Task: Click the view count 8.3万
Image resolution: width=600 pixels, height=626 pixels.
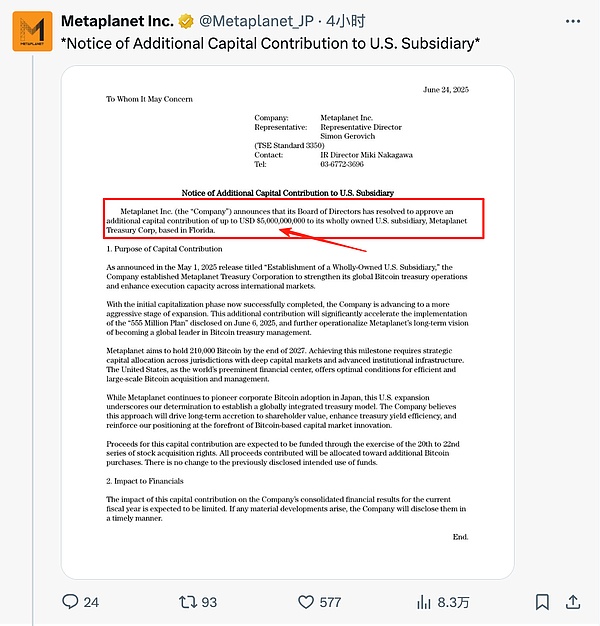Action: pyautogui.click(x=452, y=602)
